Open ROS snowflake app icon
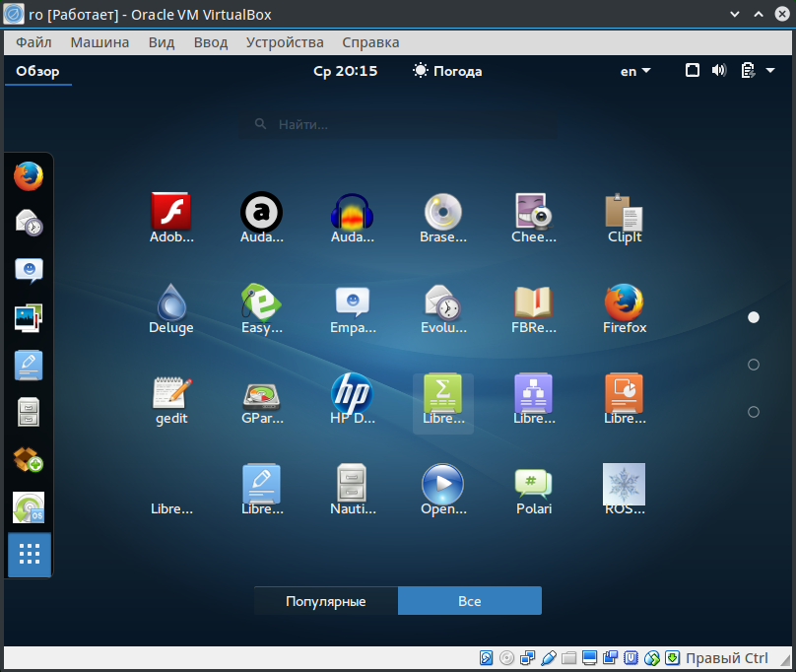796x672 pixels. click(x=625, y=490)
